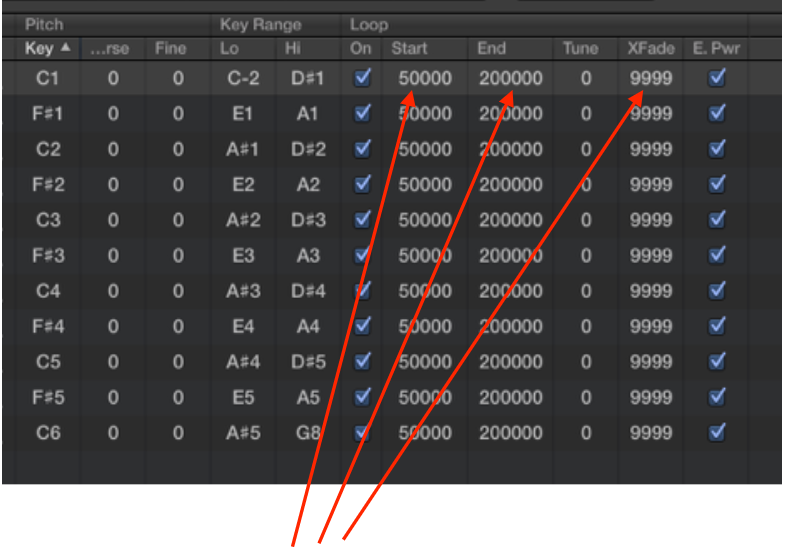Click the Hi key range column header

(x=292, y=49)
